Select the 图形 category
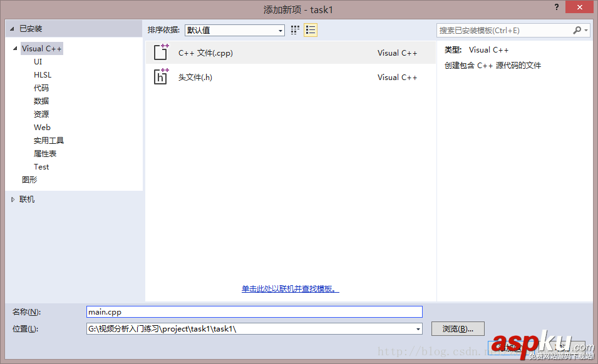 (29, 179)
